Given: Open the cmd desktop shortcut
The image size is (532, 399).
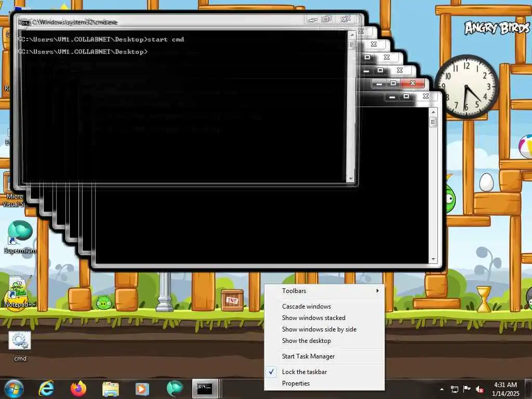Looking at the screenshot, I should [20, 346].
